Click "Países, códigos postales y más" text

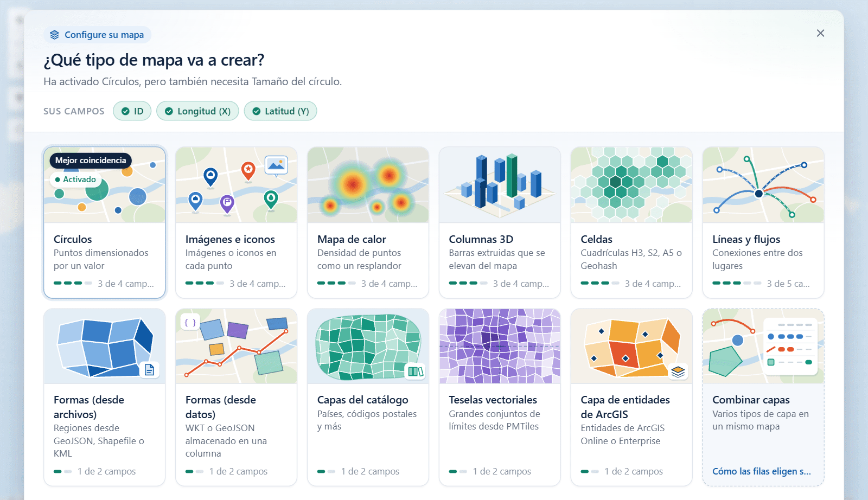(367, 420)
